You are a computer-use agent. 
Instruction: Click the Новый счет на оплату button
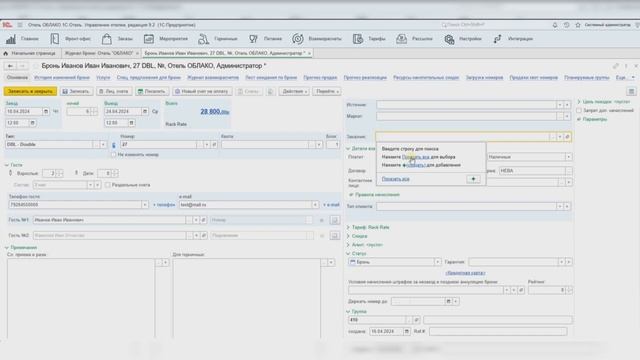click(202, 91)
